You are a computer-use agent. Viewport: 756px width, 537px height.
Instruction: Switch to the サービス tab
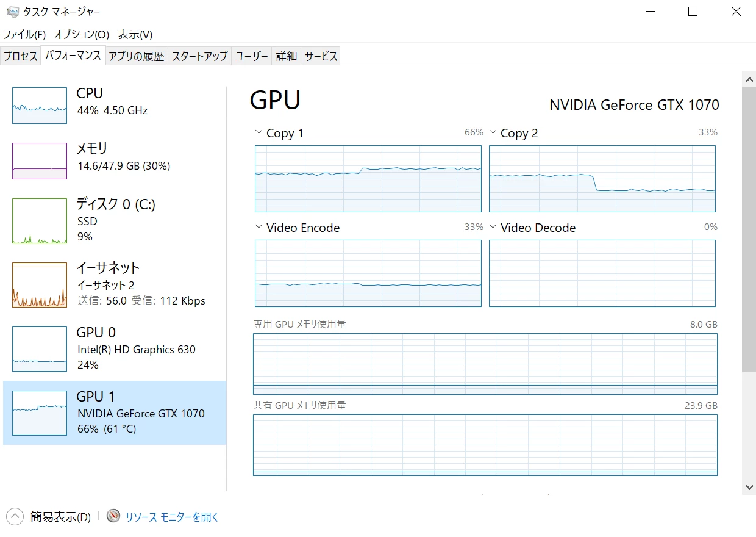[321, 56]
